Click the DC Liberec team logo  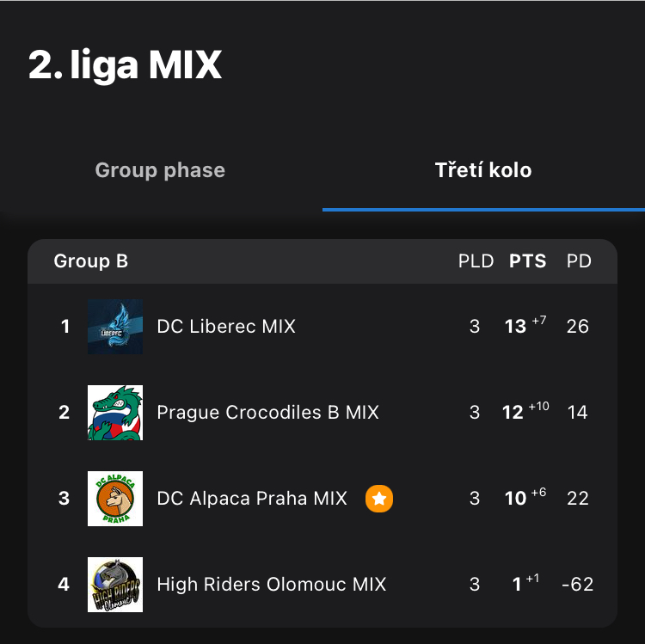click(x=115, y=327)
